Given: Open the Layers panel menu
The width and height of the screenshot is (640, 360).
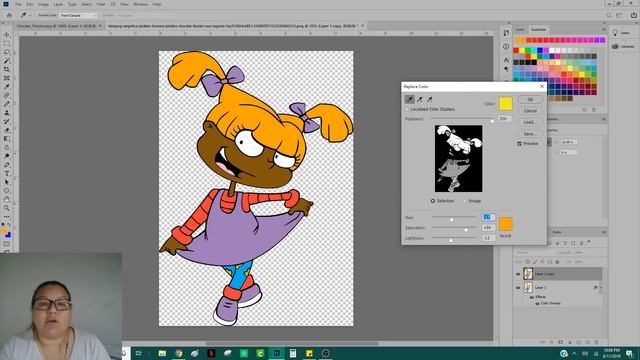Looking at the screenshot, I should coord(604,232).
